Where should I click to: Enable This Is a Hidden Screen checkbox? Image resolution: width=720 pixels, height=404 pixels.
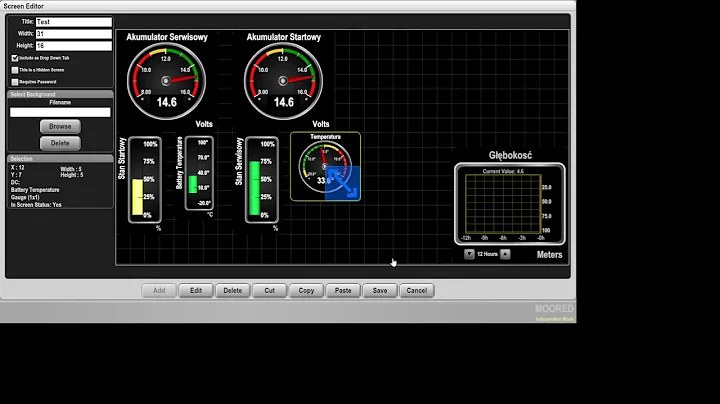click(x=15, y=70)
